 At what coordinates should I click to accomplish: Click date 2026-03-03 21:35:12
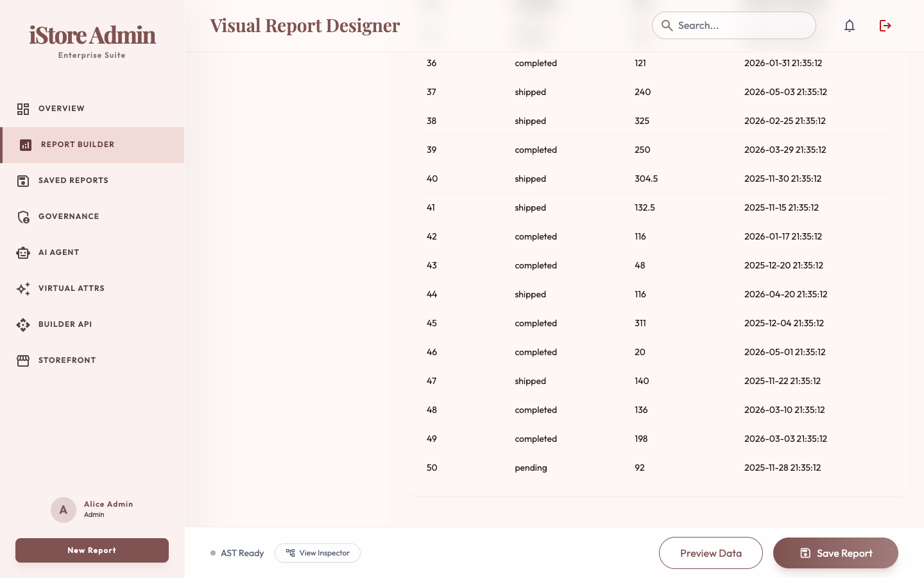[785, 439]
